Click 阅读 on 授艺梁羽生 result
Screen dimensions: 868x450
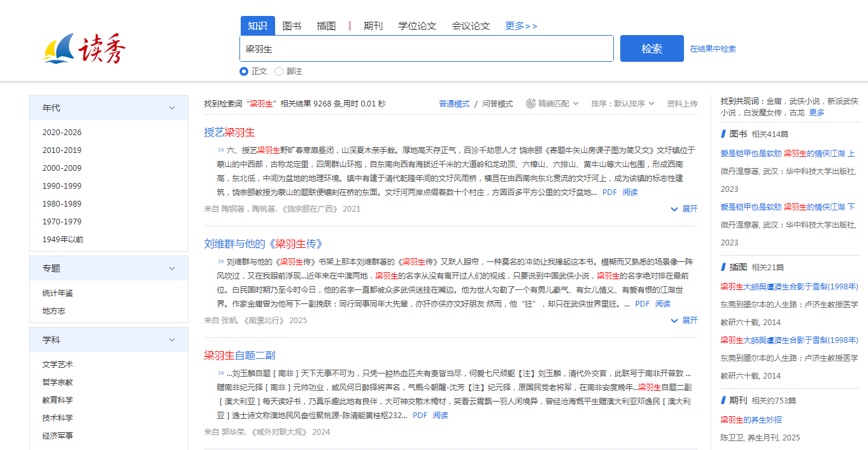pos(630,192)
